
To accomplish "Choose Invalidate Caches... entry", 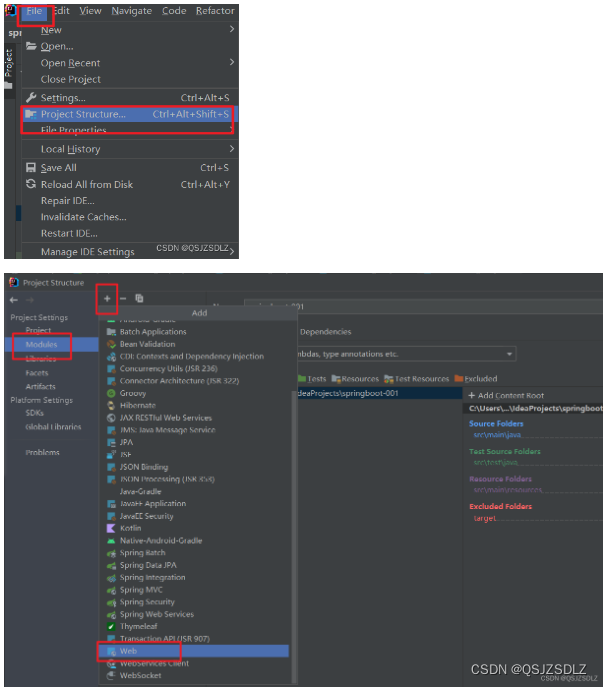I will [x=83, y=217].
